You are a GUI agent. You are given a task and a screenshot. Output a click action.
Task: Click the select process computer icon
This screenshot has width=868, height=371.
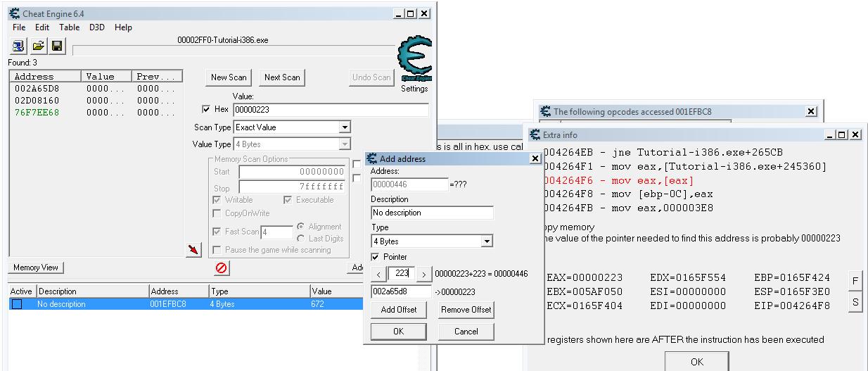[x=19, y=46]
